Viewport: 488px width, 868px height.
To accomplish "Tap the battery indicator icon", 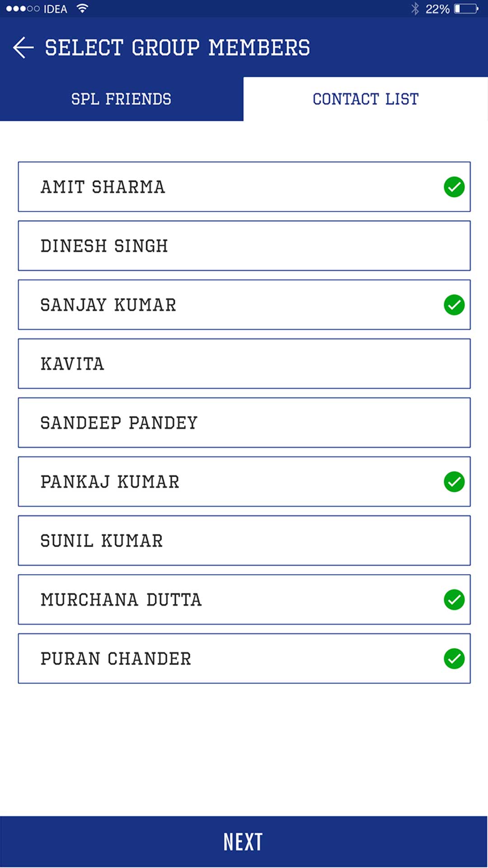I will coord(466,9).
